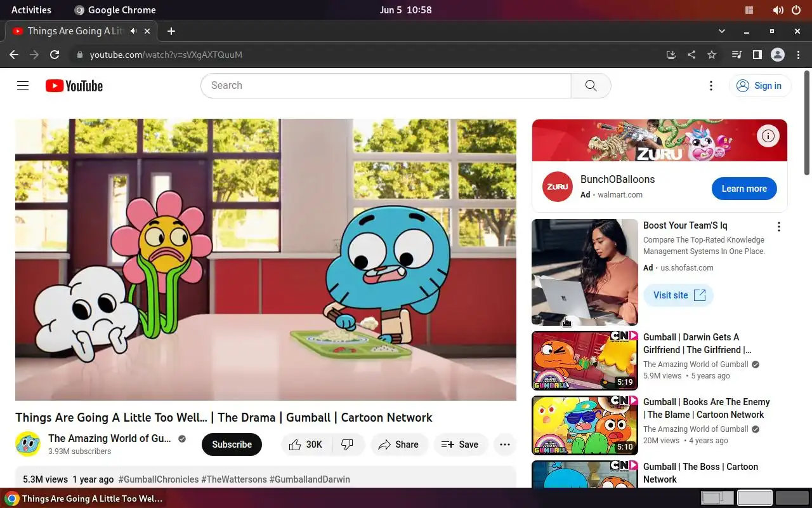Open the power menu icon in top bar
Image resolution: width=812 pixels, height=508 pixels.
796,10
